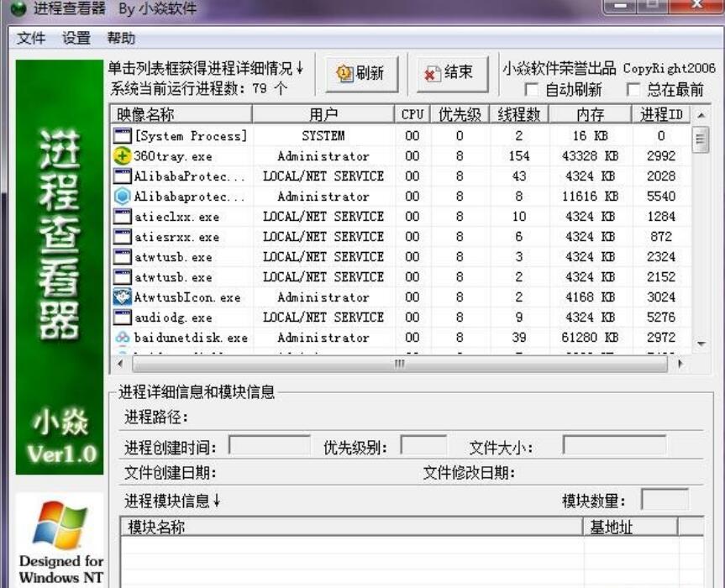Viewport: 725px width, 588px height.
Task: Click the app icon in title bar
Action: pyautogui.click(x=18, y=8)
